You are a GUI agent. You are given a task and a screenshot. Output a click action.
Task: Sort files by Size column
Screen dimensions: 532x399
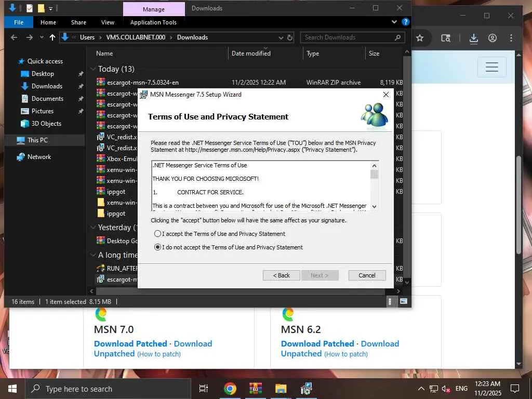coord(374,54)
